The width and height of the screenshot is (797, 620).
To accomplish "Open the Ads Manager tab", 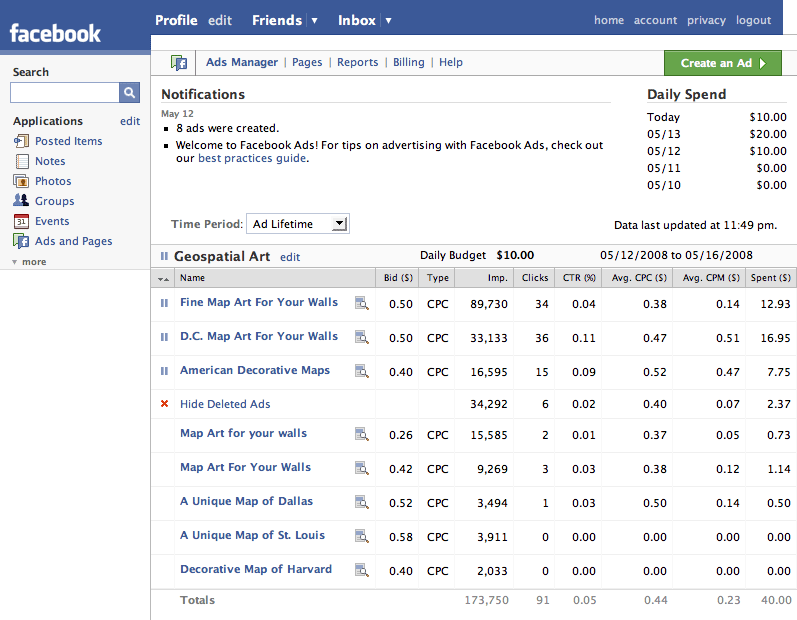I will [242, 62].
